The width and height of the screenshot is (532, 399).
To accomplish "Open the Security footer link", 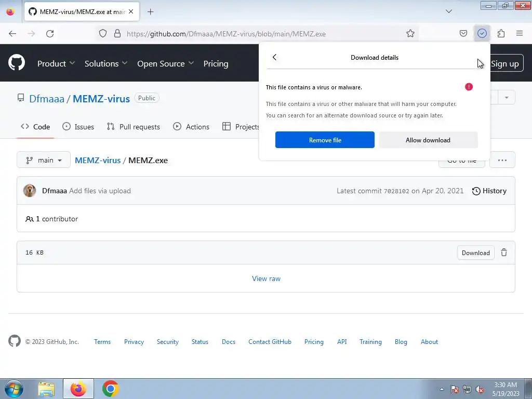I will 168,342.
